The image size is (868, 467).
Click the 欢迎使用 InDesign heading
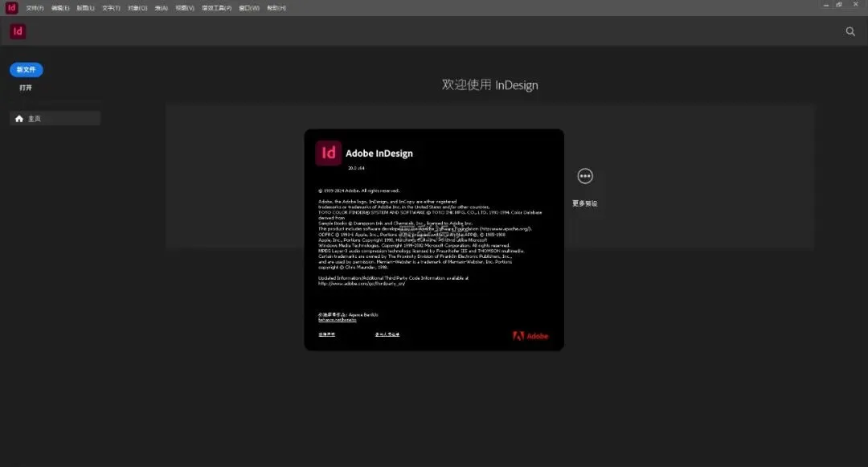[x=489, y=84]
